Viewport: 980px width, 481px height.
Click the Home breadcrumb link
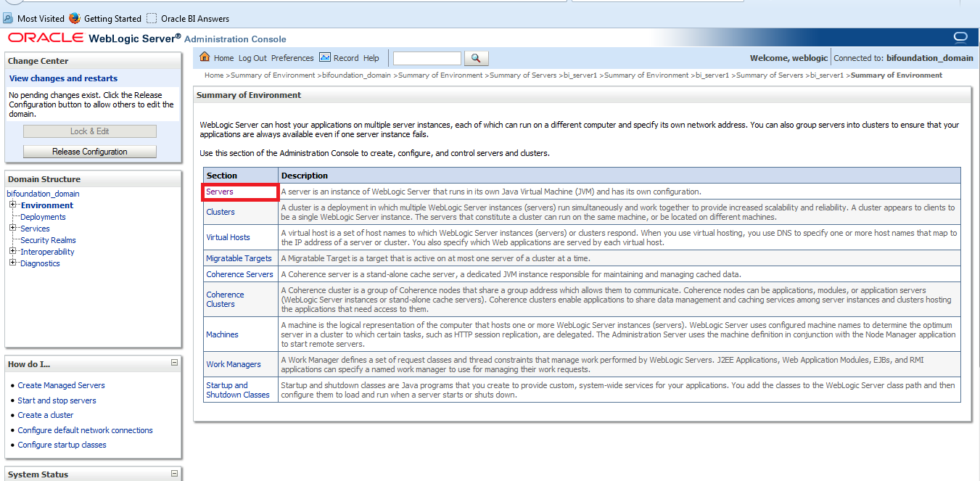point(214,75)
